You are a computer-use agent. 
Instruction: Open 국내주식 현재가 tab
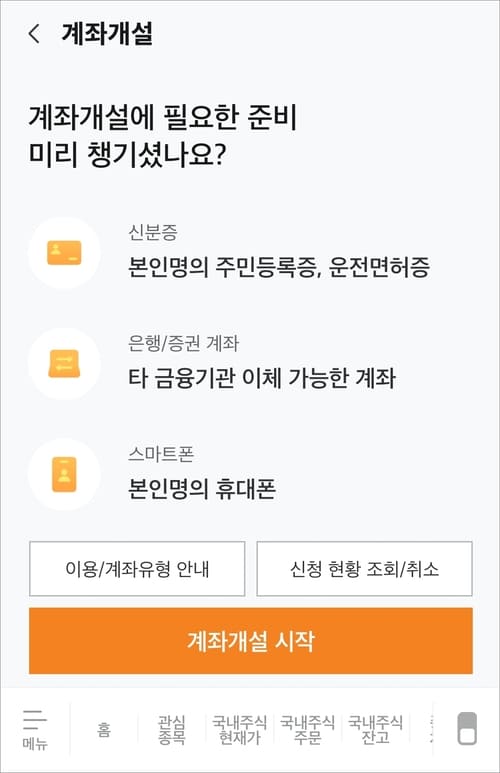click(239, 730)
